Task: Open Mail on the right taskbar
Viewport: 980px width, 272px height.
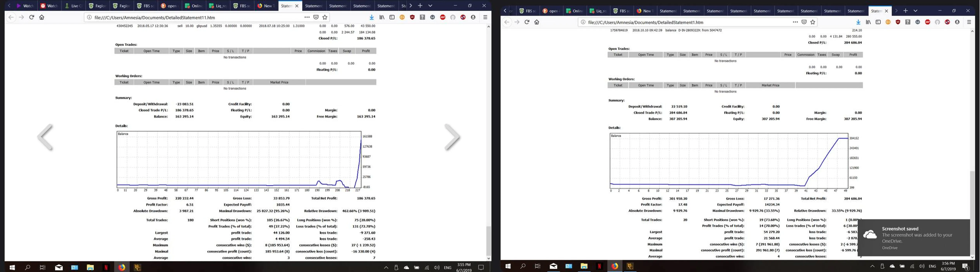Action: 553,266
